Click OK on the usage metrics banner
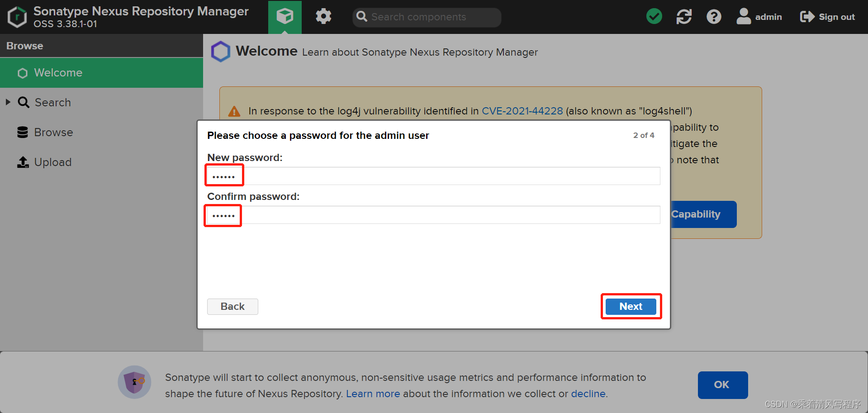The height and width of the screenshot is (413, 868). 723,385
